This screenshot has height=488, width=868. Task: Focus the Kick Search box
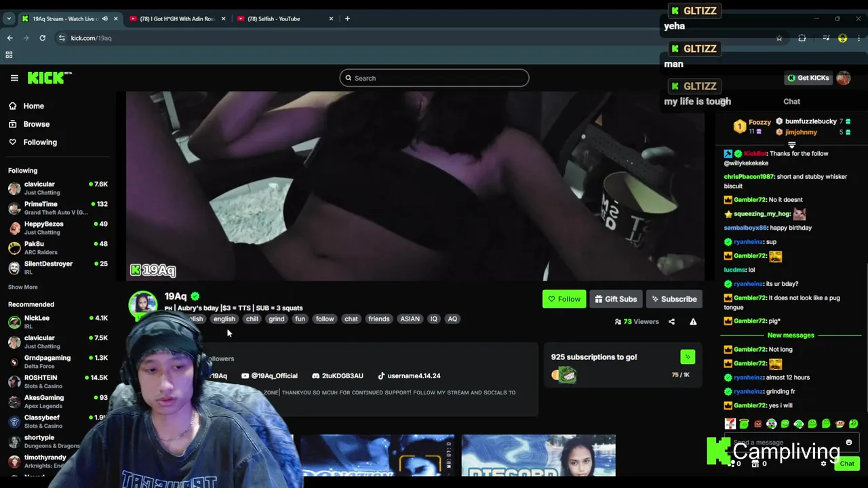coord(434,78)
